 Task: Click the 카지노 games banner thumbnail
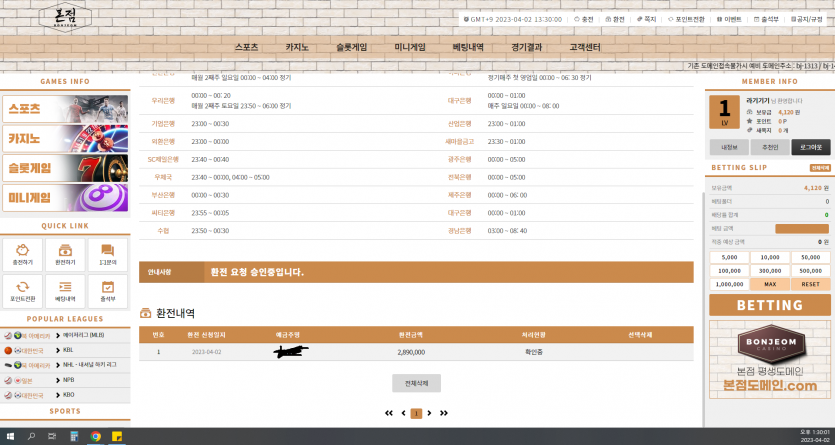[x=65, y=138]
